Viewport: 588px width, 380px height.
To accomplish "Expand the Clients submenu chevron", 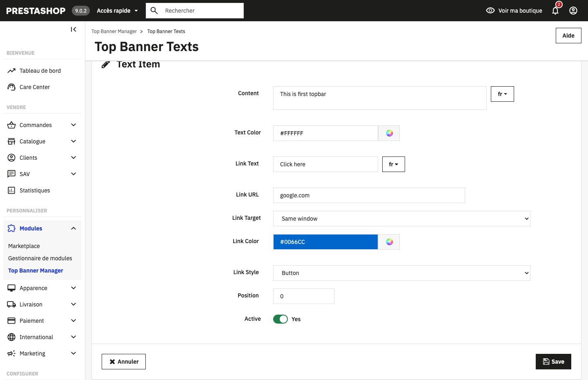I will (x=73, y=158).
